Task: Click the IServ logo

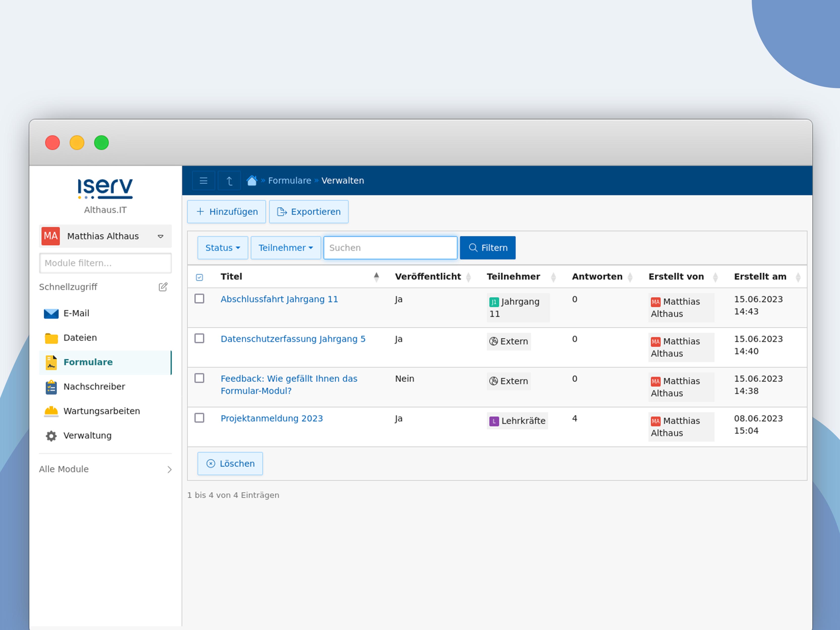Action: click(x=105, y=188)
